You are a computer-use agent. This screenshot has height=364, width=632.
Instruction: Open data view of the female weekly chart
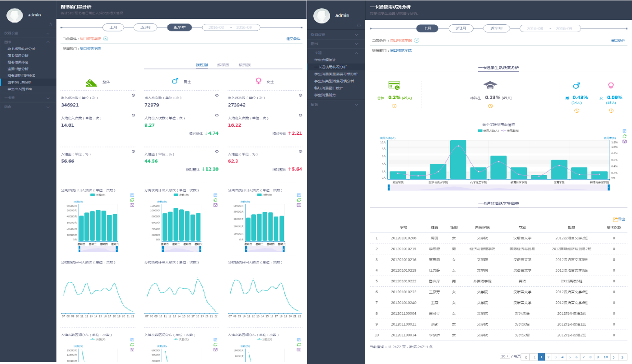pos(299,195)
